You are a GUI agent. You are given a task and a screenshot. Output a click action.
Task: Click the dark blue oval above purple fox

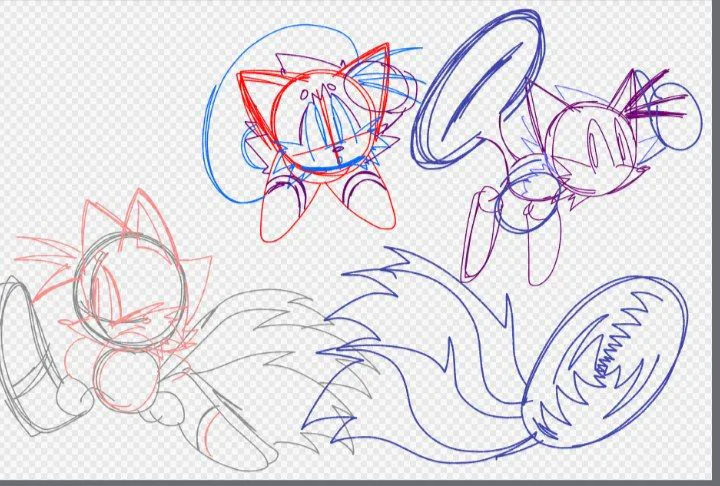[478, 87]
